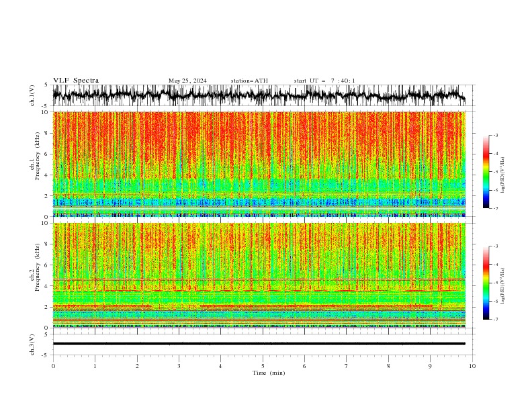532x411 pixels.
Task: Click time axis tick label "7"
Action: [x=347, y=366]
